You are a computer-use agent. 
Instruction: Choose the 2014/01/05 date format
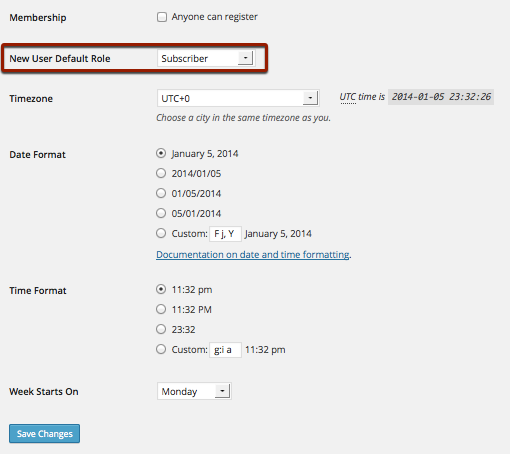(161, 173)
